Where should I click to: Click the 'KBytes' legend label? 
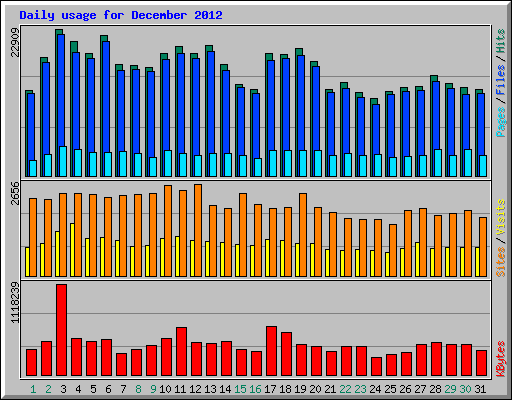click(x=500, y=359)
